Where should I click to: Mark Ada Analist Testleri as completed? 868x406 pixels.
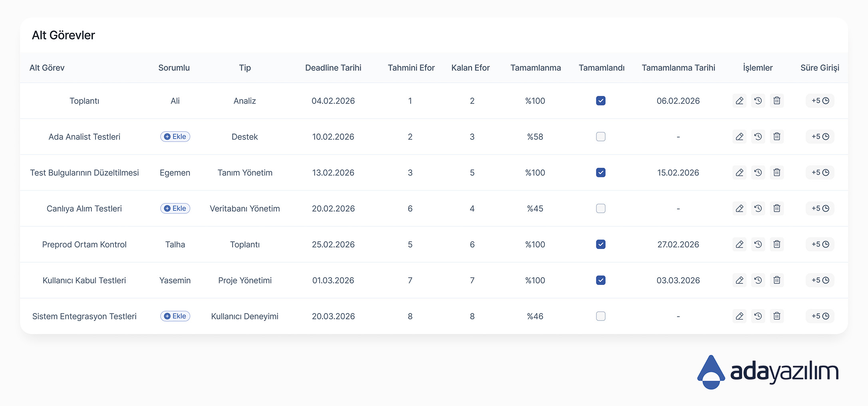pyautogui.click(x=600, y=137)
